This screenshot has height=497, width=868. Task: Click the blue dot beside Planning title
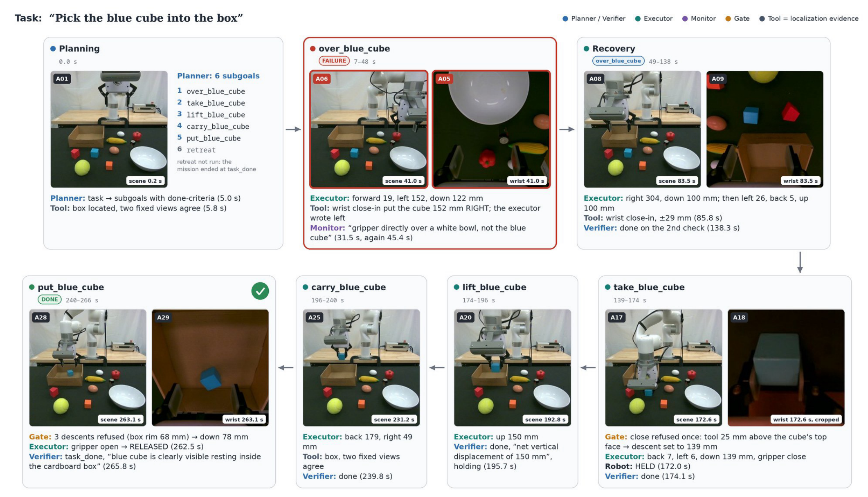click(x=53, y=49)
